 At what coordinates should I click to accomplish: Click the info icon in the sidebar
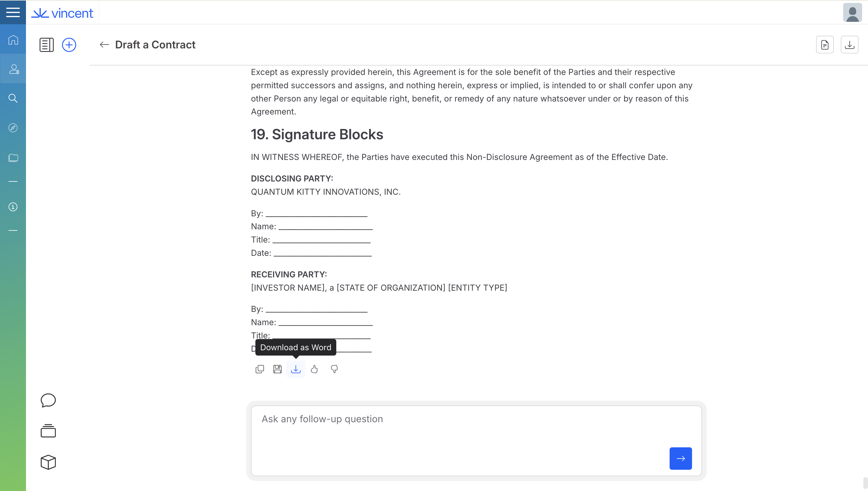coord(13,207)
